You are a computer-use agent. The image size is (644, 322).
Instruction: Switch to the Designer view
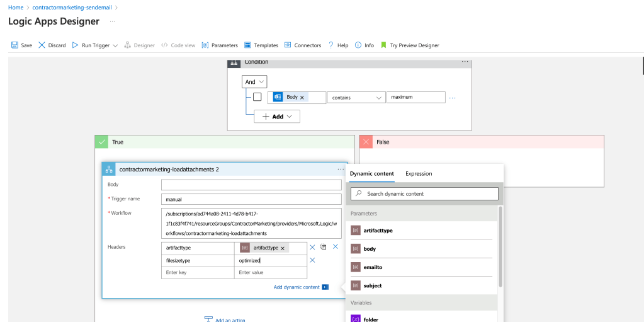(139, 45)
